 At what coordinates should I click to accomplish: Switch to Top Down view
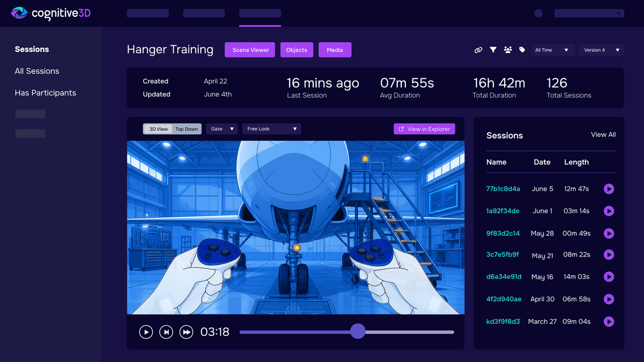click(186, 129)
